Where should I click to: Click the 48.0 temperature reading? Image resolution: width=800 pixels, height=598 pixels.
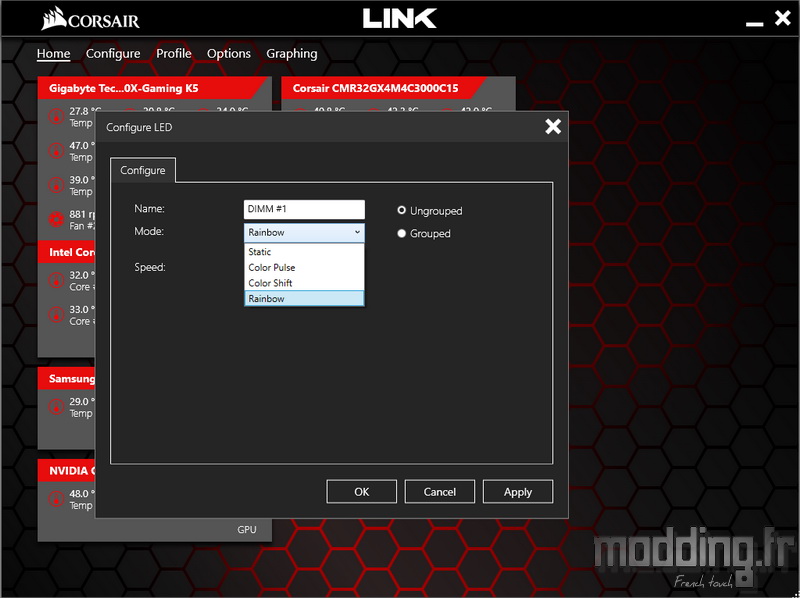[x=82, y=494]
